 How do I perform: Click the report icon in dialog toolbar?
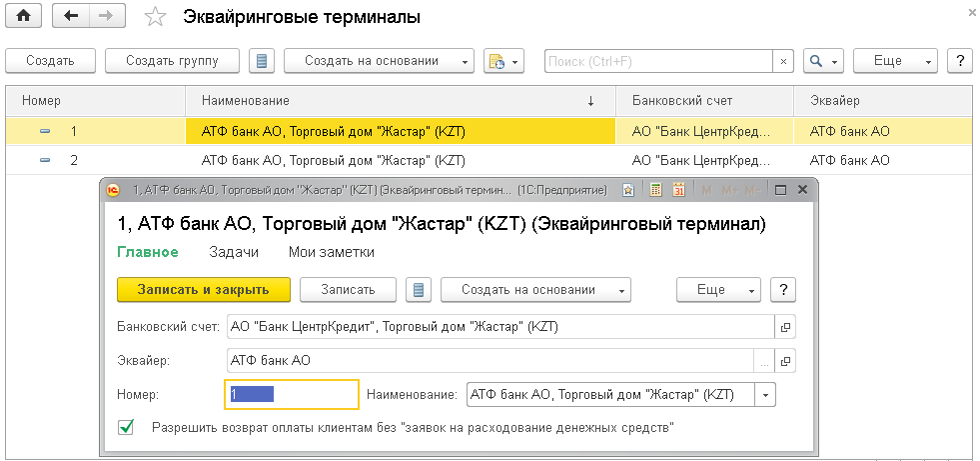(x=419, y=290)
